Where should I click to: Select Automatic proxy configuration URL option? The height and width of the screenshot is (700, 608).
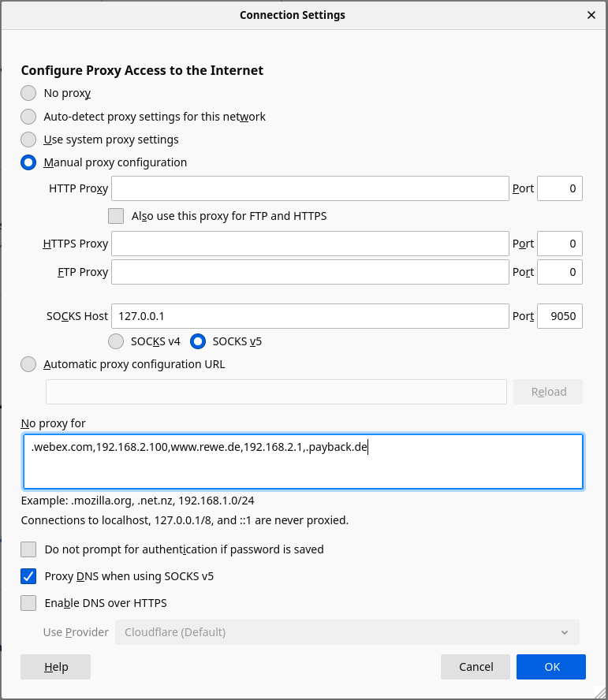coord(28,364)
